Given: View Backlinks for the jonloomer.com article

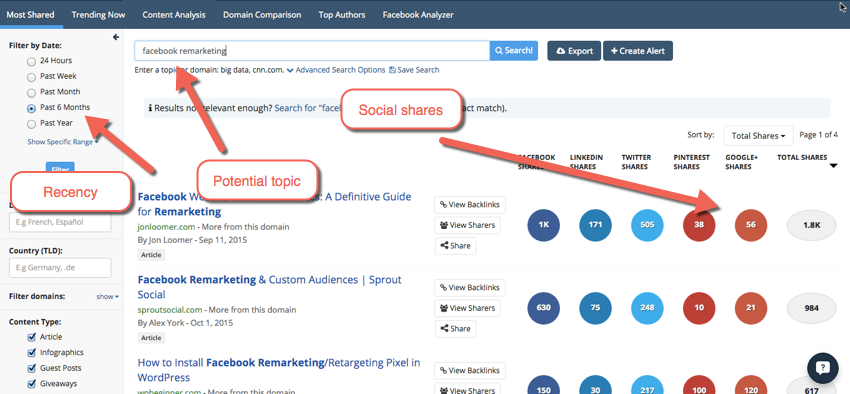Looking at the screenshot, I should (470, 204).
